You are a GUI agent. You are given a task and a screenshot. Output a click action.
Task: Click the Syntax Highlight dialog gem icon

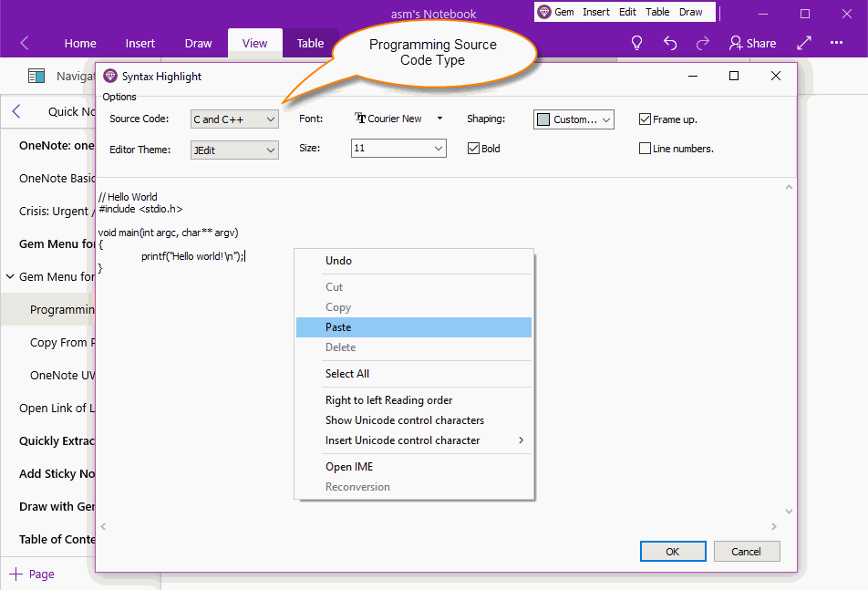(110, 76)
